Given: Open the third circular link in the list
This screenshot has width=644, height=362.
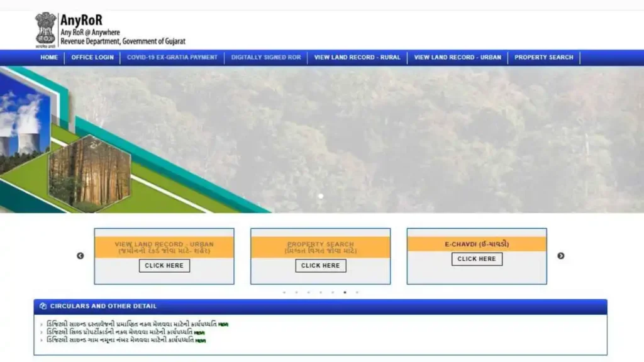Looking at the screenshot, I should (x=120, y=340).
